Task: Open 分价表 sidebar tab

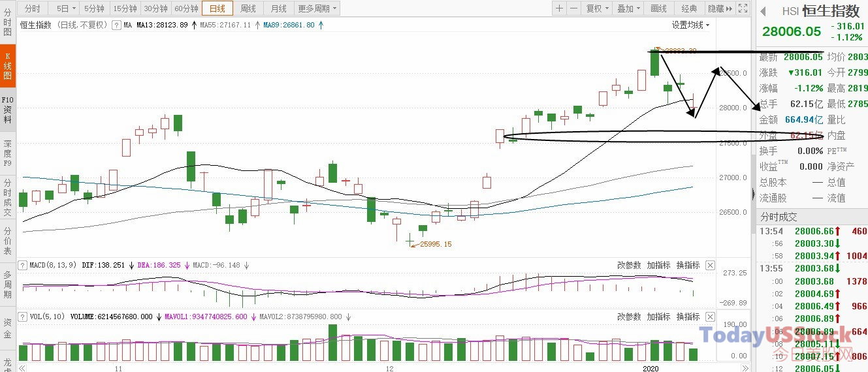Action: pos(8,241)
